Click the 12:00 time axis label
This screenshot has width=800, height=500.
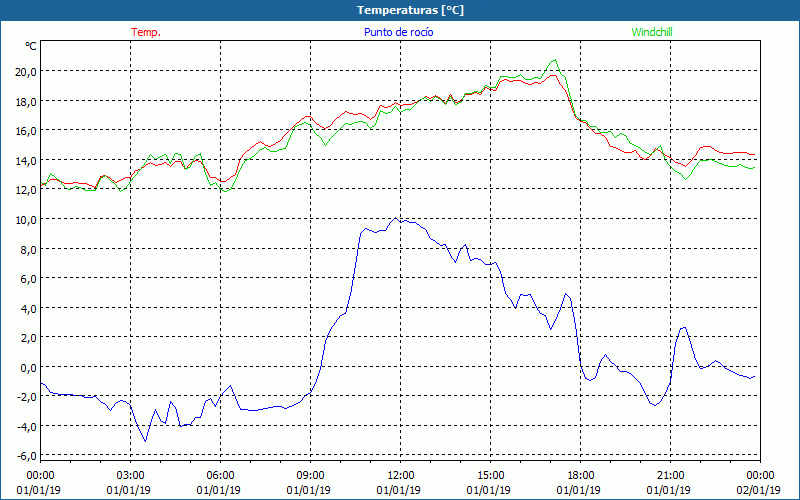pos(401,476)
